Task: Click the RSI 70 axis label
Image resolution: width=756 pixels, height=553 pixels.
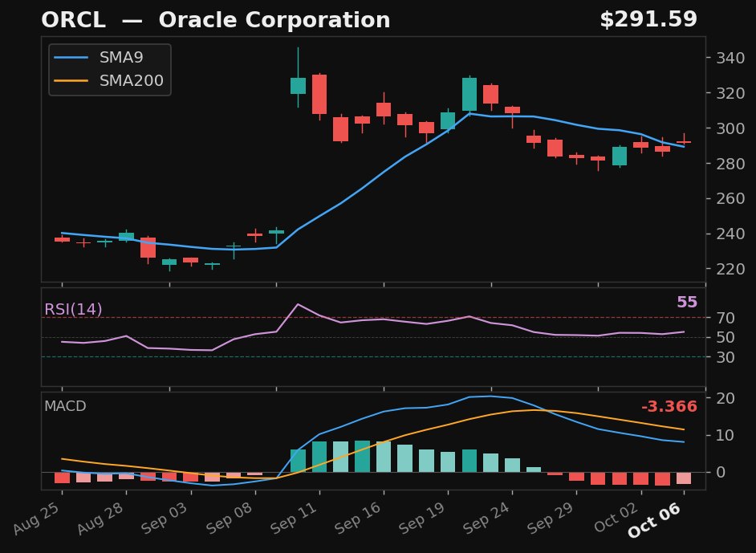Action: point(726,318)
